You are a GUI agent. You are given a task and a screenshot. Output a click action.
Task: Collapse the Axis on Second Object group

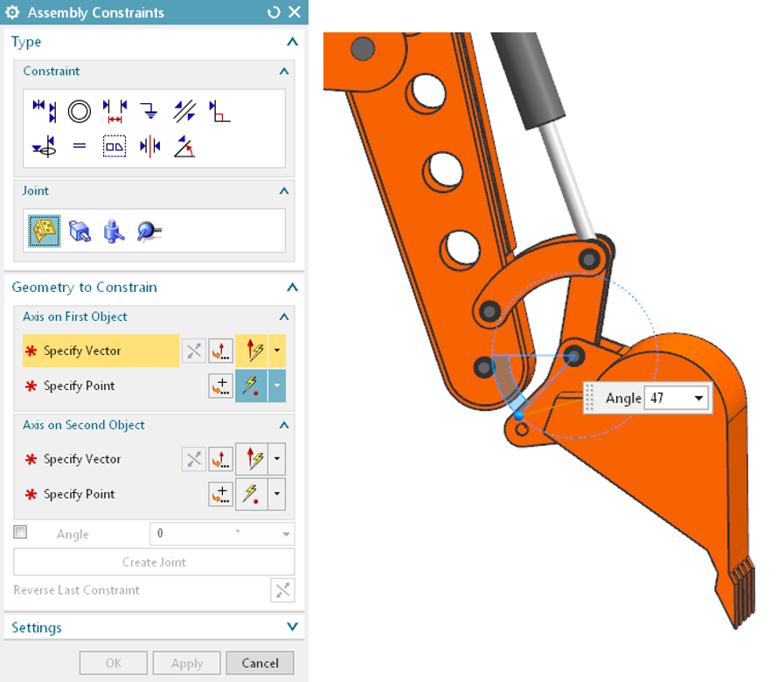click(283, 425)
